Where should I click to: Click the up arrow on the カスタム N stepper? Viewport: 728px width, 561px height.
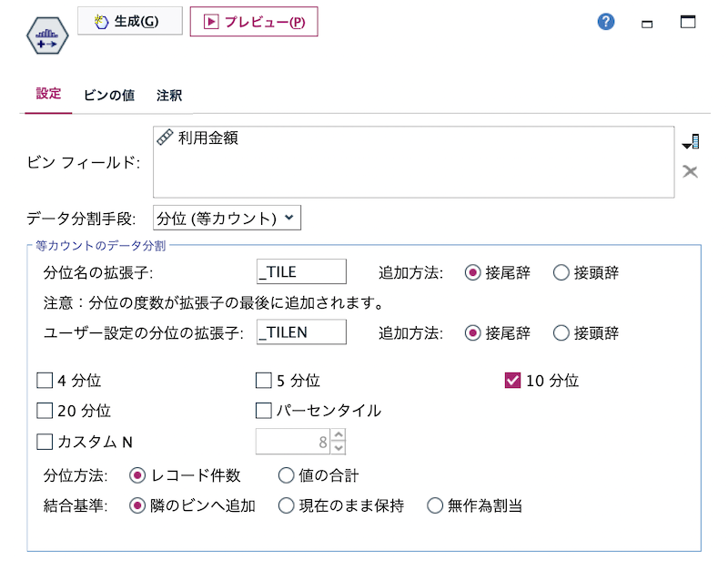click(x=339, y=436)
